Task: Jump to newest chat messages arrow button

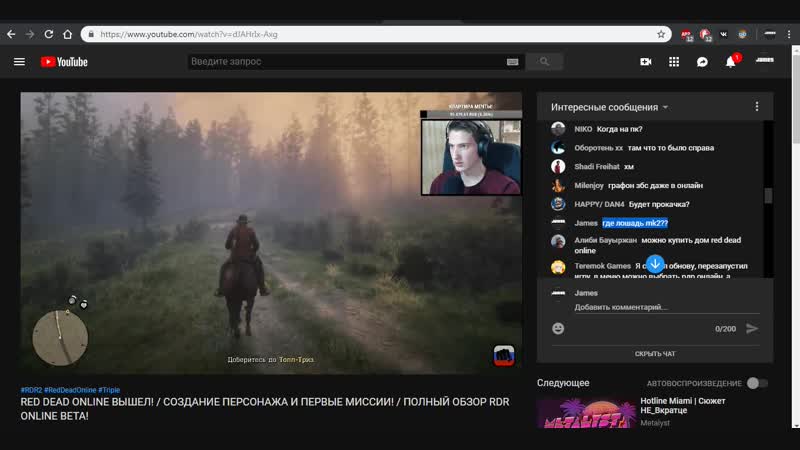Action: tap(655, 264)
